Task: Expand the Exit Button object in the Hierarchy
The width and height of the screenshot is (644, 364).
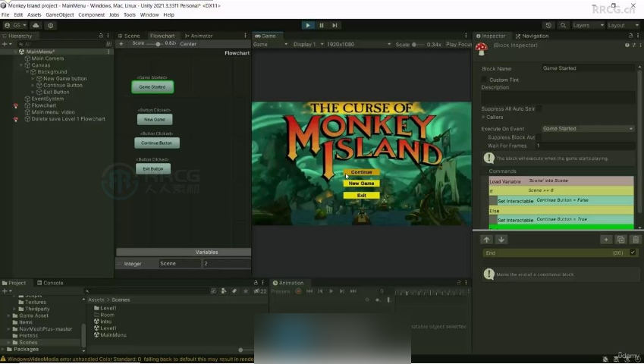Action: (33, 92)
